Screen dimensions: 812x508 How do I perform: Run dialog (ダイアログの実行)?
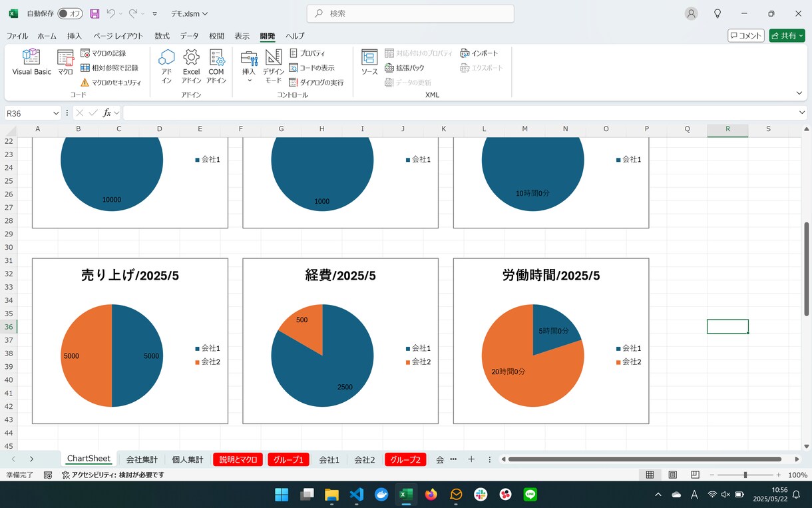point(316,83)
